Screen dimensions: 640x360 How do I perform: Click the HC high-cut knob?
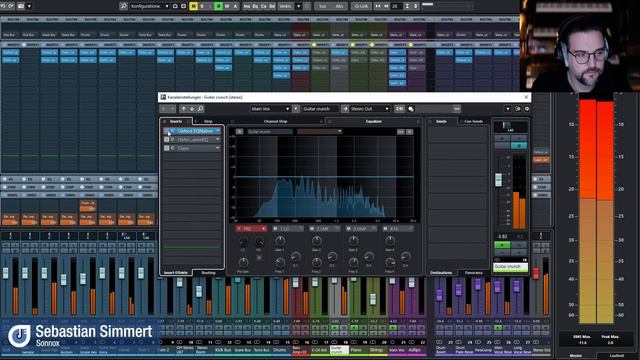pyautogui.click(x=259, y=241)
